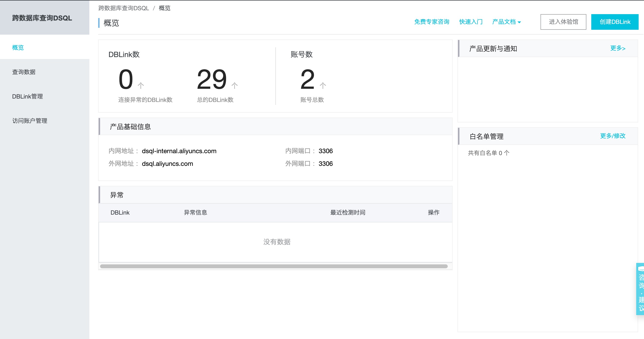Image resolution: width=644 pixels, height=339 pixels.
Task: Click the 29 total DBLink count
Action: click(212, 80)
